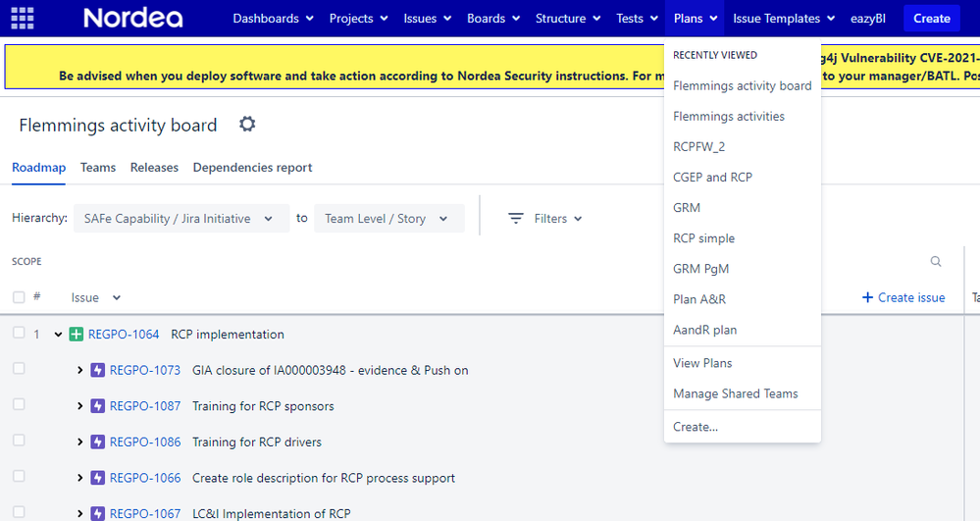
Task: Click the purple epic icon of REGPO-1086
Action: [x=97, y=443]
